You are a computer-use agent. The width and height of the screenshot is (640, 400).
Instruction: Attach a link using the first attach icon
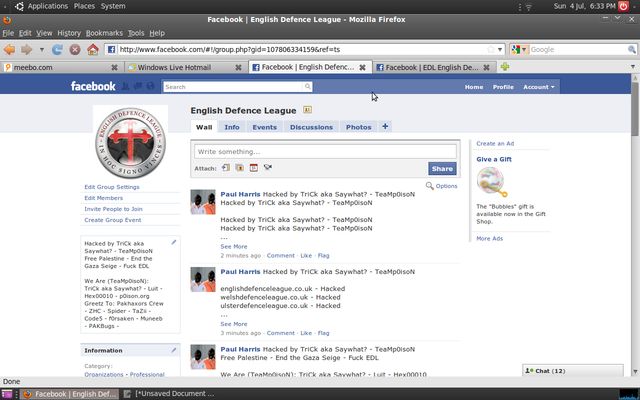[226, 168]
